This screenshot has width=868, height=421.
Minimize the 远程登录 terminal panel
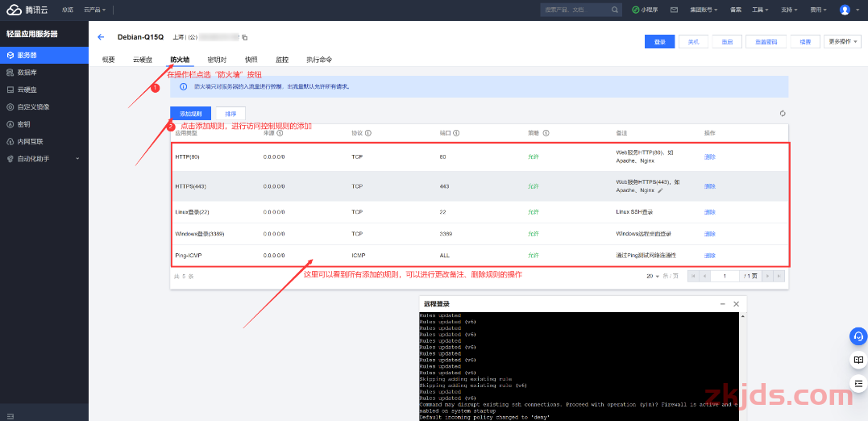(722, 304)
